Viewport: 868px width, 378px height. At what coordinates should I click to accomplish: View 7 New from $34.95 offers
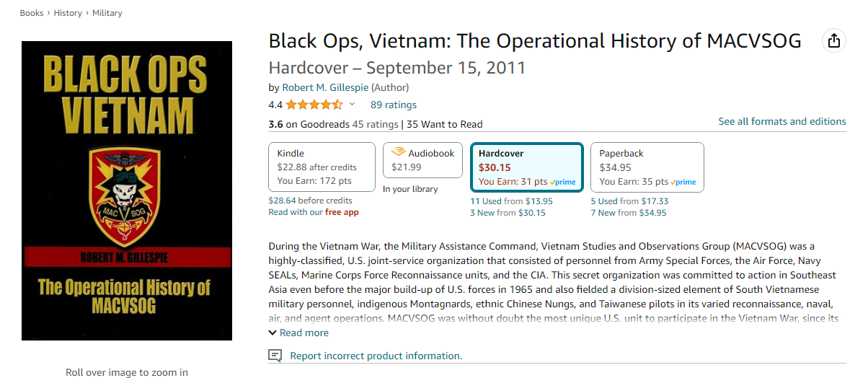(629, 213)
